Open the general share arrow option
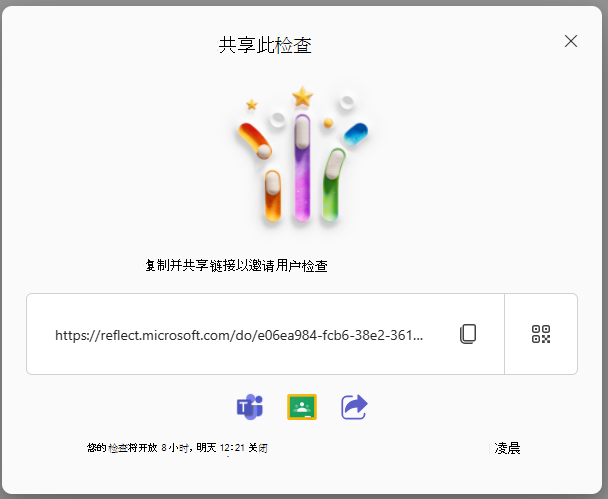The width and height of the screenshot is (608, 499). [x=354, y=407]
